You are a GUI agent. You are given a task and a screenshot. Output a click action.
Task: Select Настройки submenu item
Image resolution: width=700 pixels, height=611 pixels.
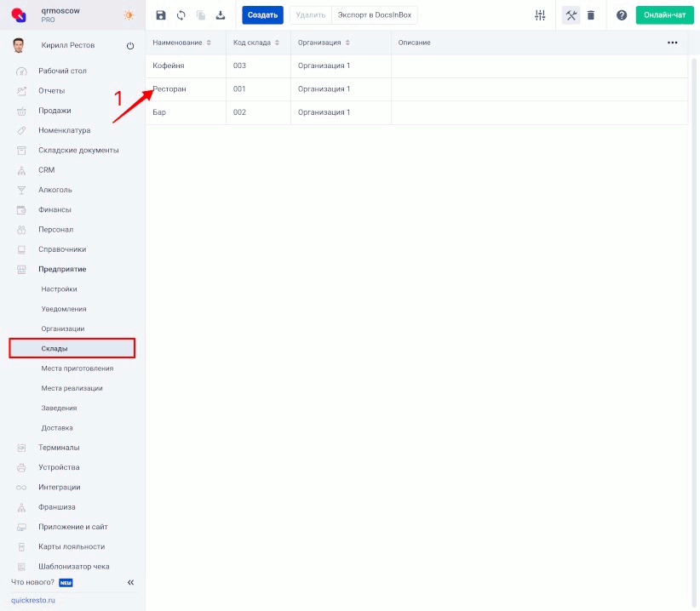click(x=59, y=289)
